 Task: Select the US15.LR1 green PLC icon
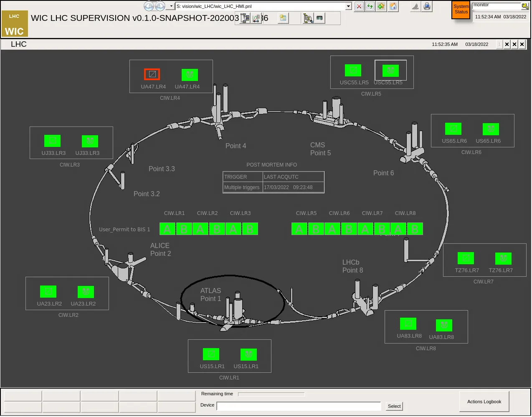211,354
